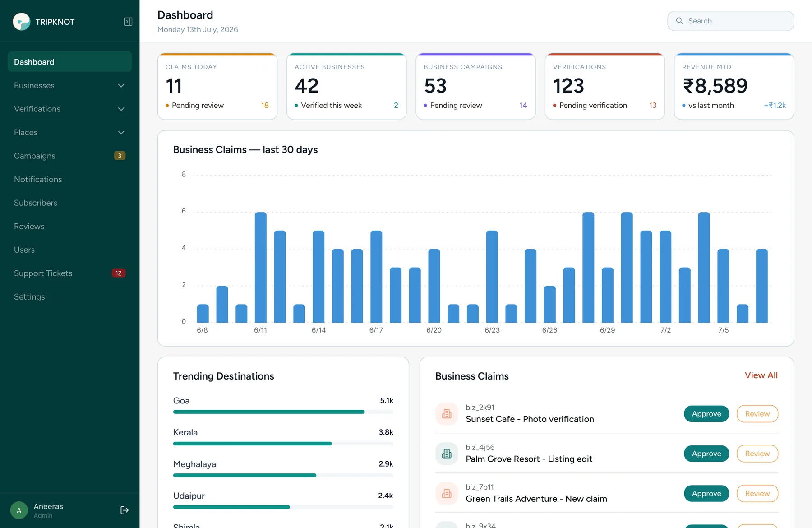Image resolution: width=812 pixels, height=528 pixels.
Task: Approve the Sunset Cafe claim
Action: coord(706,414)
